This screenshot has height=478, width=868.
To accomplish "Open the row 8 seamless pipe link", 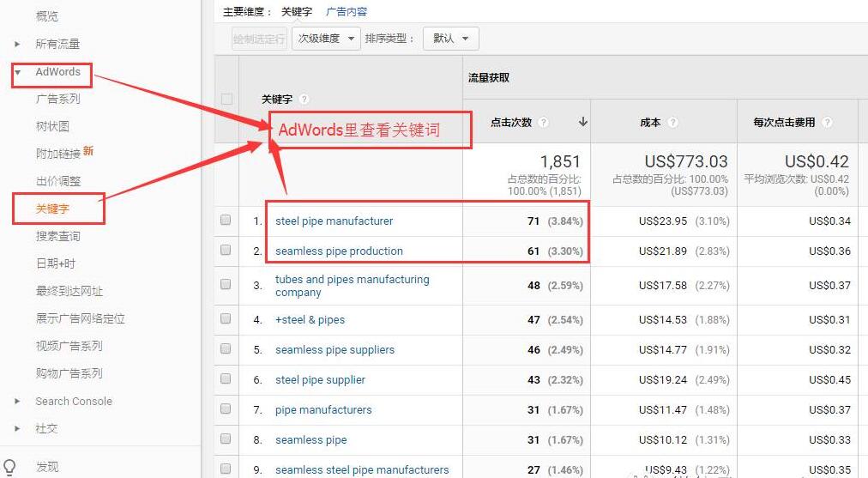I will tap(311, 439).
